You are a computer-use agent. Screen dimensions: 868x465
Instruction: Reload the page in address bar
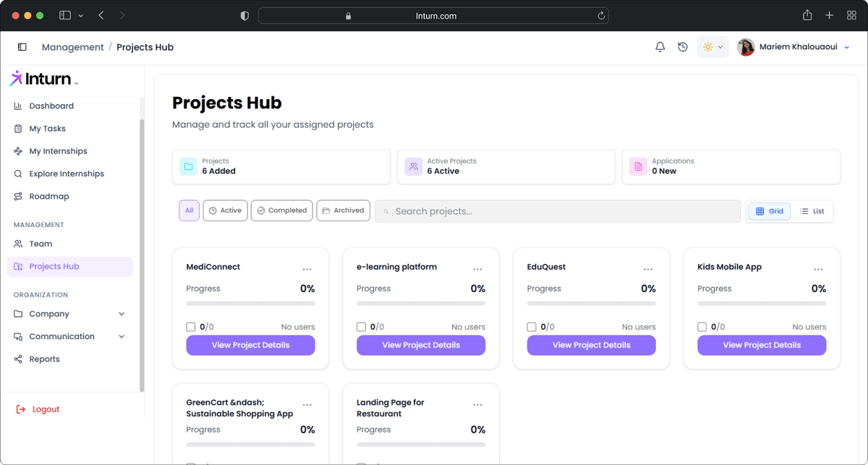(600, 15)
